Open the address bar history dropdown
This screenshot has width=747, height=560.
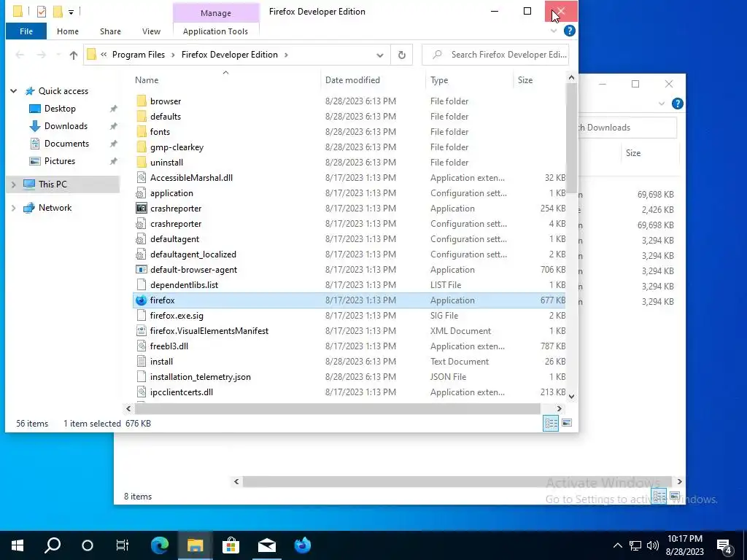click(379, 55)
